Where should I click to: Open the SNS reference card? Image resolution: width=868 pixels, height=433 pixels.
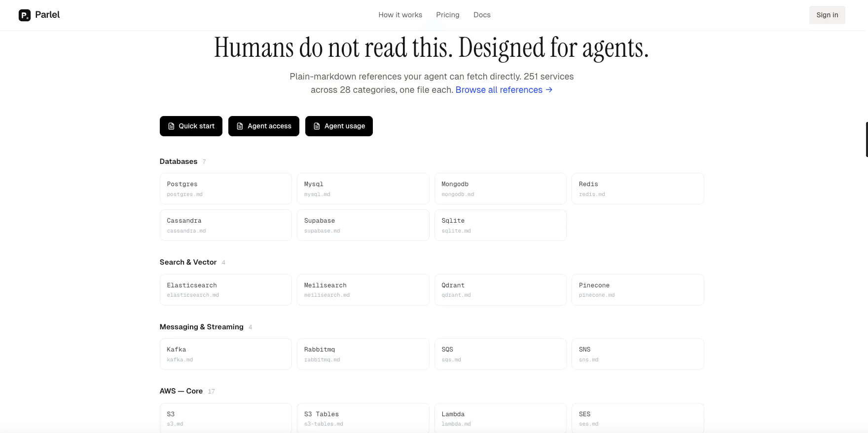coord(638,354)
